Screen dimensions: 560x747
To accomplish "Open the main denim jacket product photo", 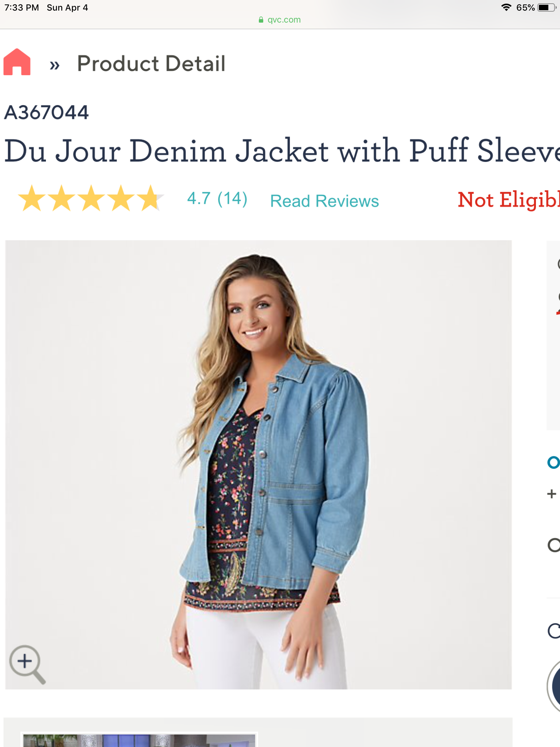I will [x=258, y=464].
